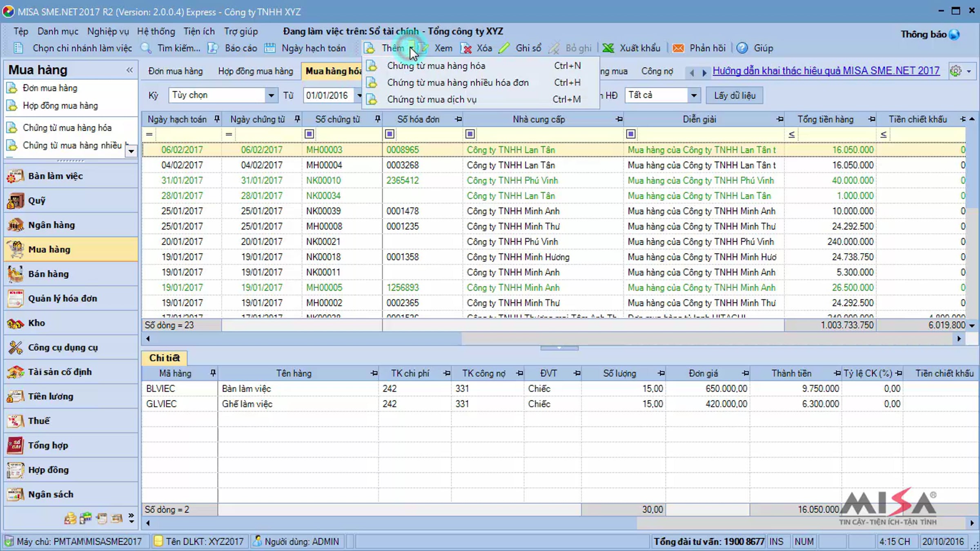Toggle pin on Mã hàng detail column

pos(213,373)
